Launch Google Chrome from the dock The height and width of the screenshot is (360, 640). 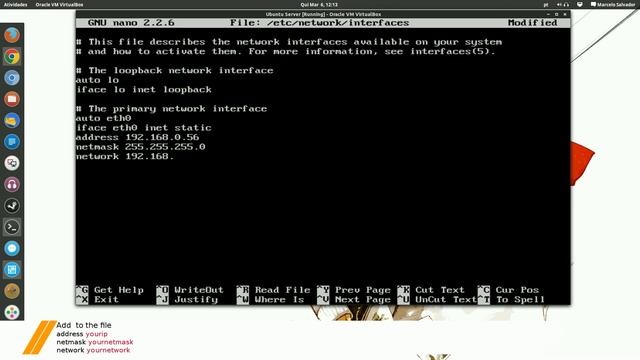click(x=12, y=56)
